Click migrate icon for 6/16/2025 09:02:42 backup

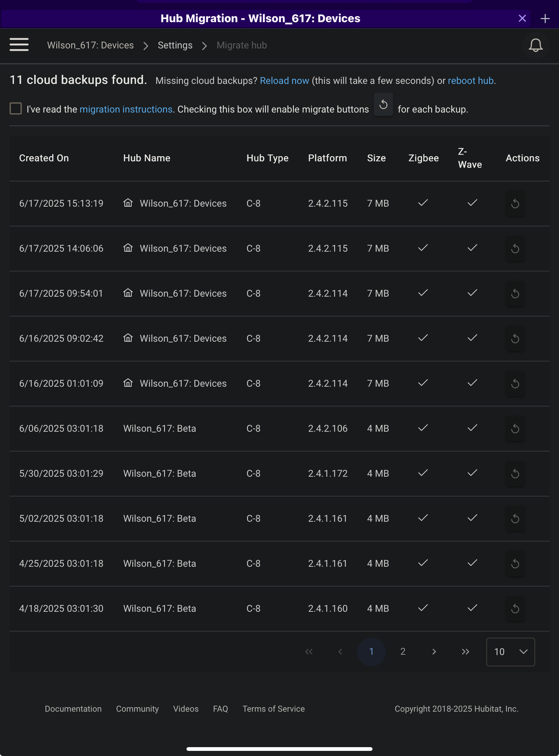pos(515,339)
